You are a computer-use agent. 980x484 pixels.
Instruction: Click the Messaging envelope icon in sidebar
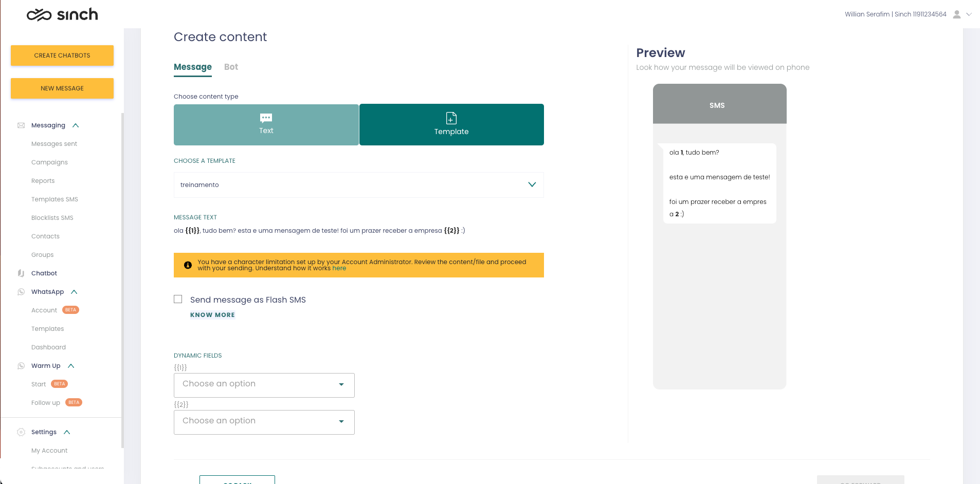(21, 125)
